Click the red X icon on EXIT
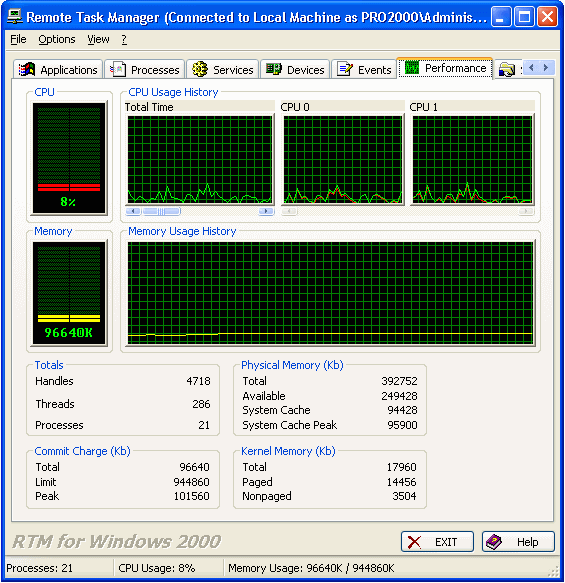Image resolution: width=565 pixels, height=583 pixels. 414,542
